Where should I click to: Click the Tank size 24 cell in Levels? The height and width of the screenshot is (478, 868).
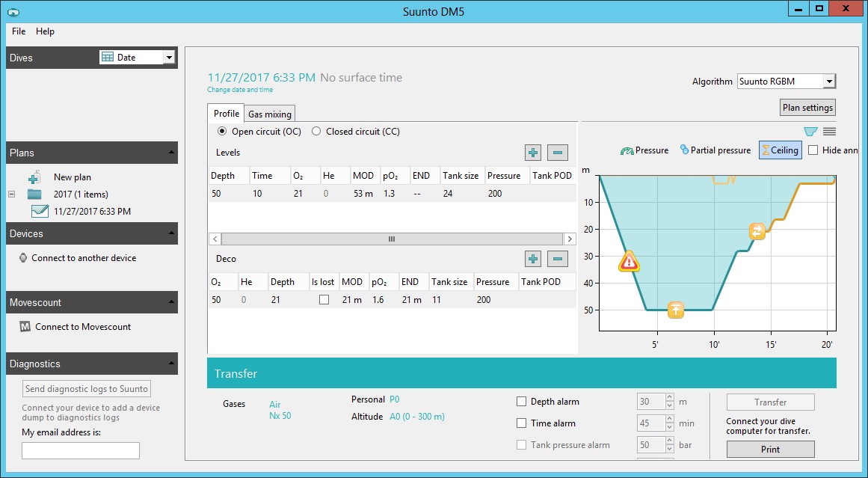click(448, 193)
